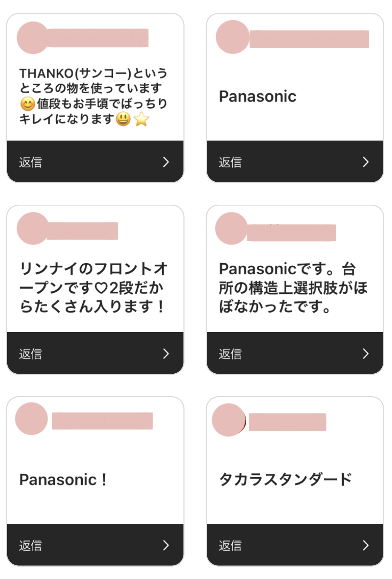Reply to the first Panasonic response
392x579 pixels.
point(230,162)
